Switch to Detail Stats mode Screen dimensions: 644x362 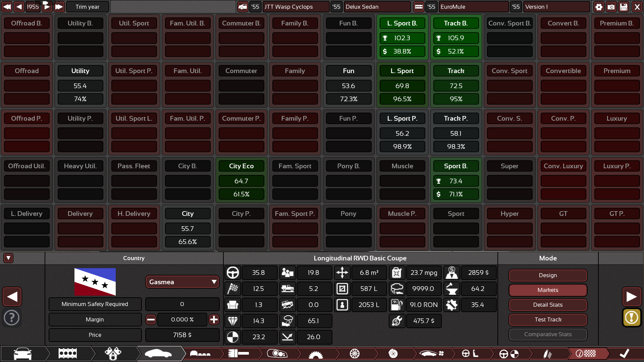tap(548, 305)
